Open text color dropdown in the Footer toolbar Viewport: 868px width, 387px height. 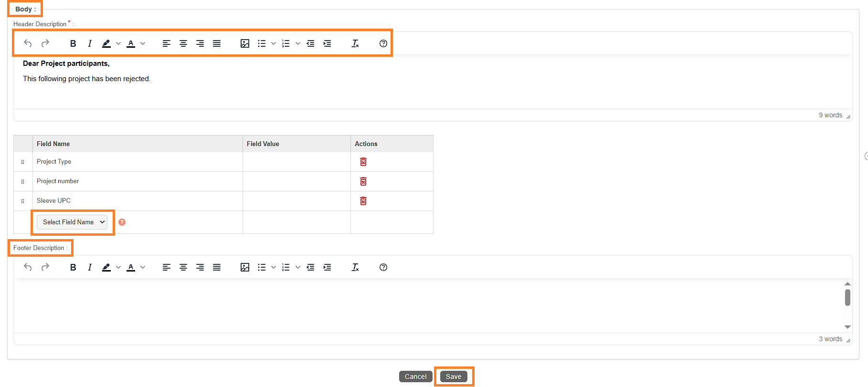click(143, 267)
